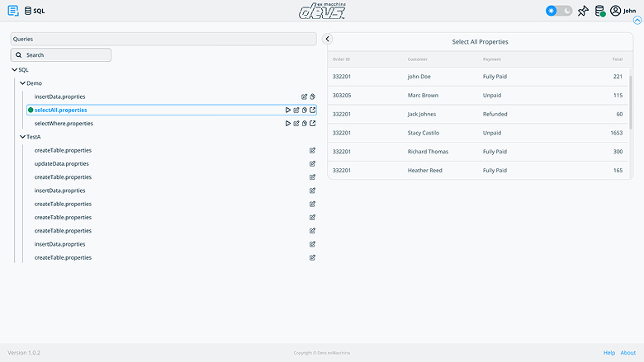Collapse the TestA folder

pos(23,137)
